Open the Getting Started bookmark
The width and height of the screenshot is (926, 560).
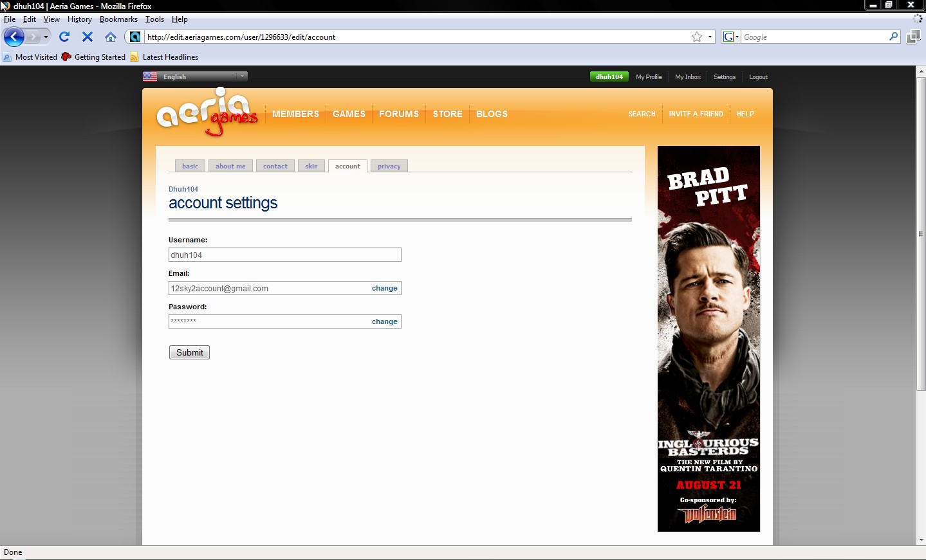[93, 57]
